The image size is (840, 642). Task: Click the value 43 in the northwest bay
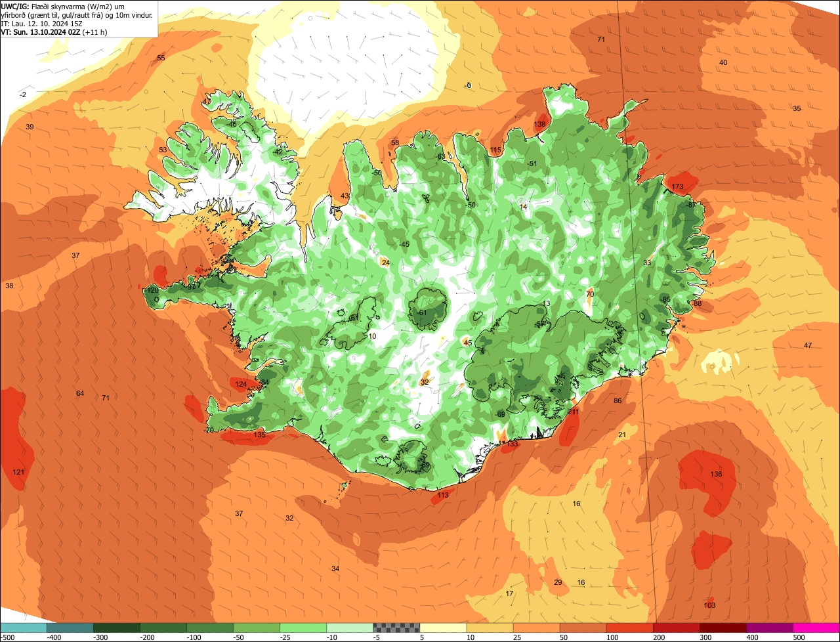pos(345,196)
